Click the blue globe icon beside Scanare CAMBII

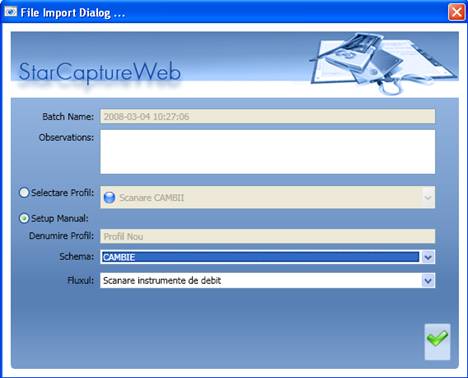click(109, 197)
